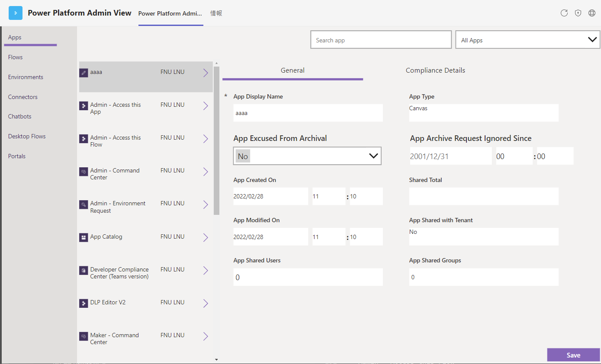The width and height of the screenshot is (601, 364).
Task: Click the globe icon in header
Action: [592, 13]
